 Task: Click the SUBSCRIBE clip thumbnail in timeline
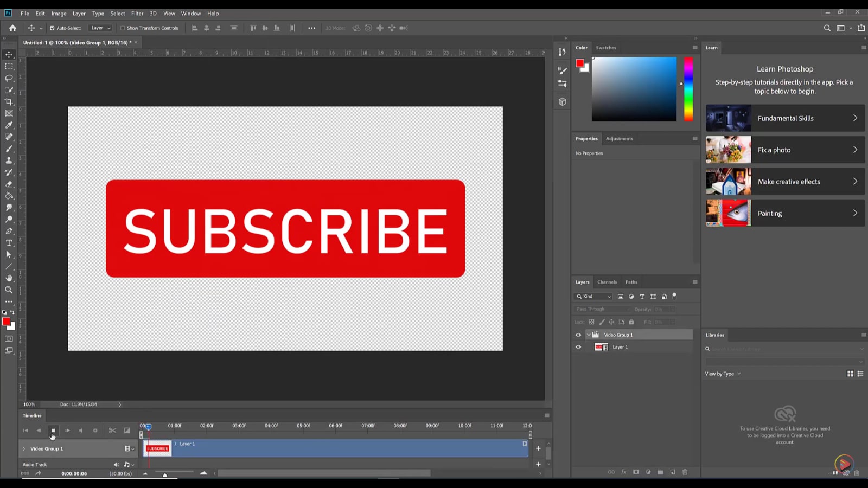click(157, 448)
